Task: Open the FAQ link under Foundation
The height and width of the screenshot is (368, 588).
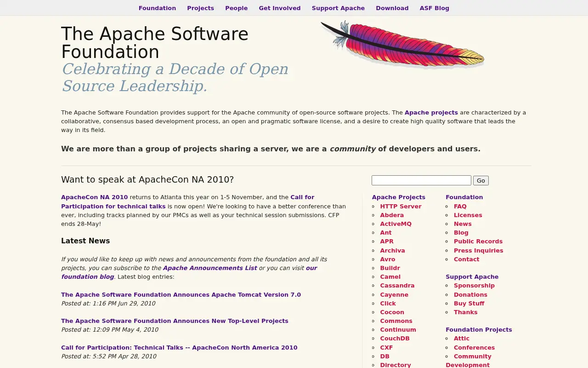Action: click(x=460, y=207)
